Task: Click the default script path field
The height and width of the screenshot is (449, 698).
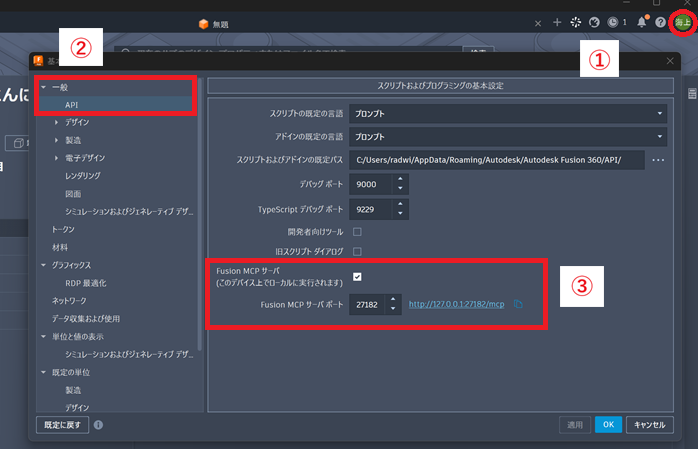Action: click(497, 160)
